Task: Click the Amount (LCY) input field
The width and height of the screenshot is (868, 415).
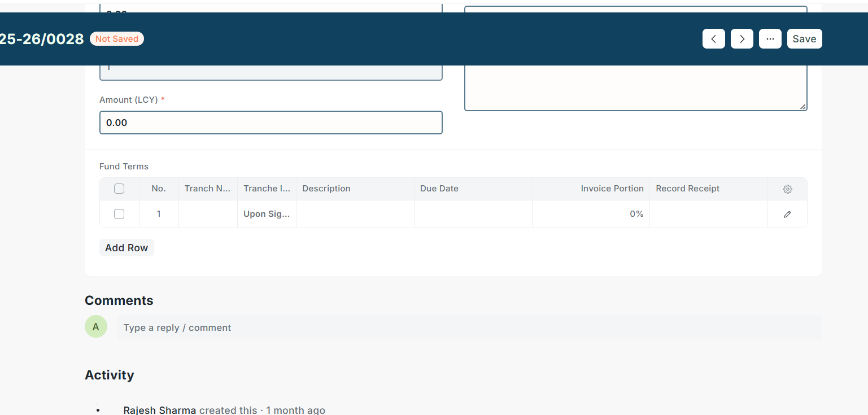Action: pos(271,123)
